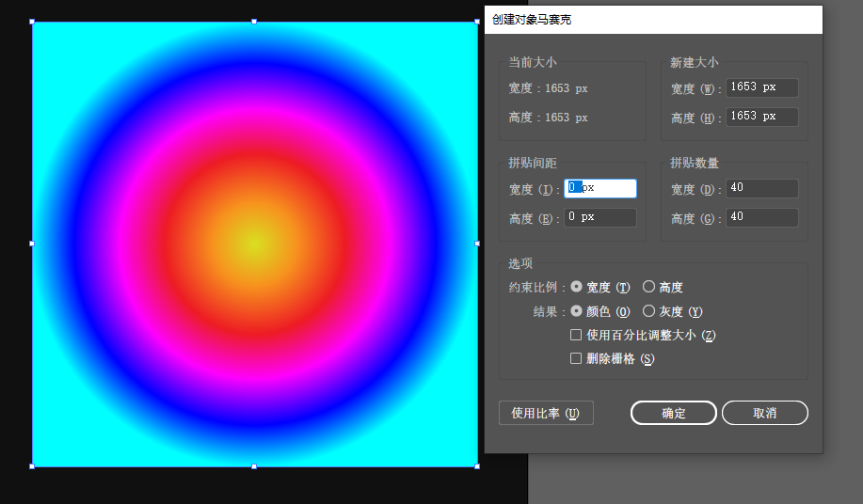The width and height of the screenshot is (863, 504).
Task: Click the 拼贴数量 group label
Action: click(x=694, y=163)
